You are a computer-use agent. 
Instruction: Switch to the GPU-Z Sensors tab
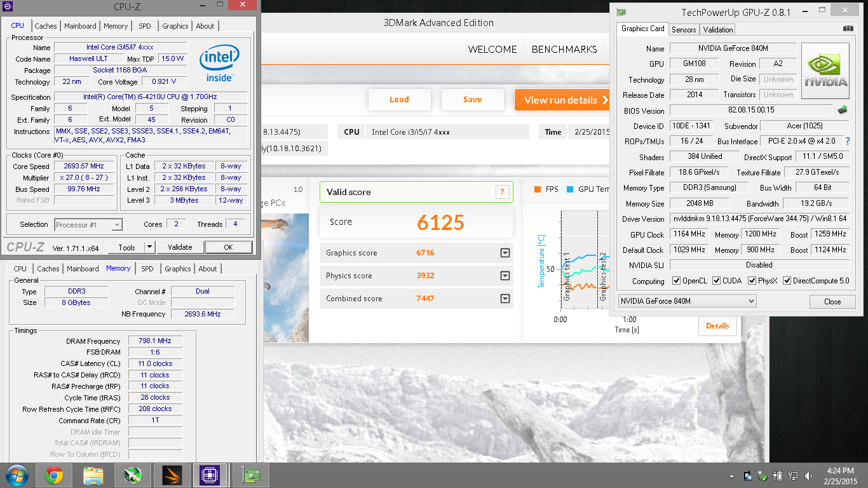[x=684, y=30]
